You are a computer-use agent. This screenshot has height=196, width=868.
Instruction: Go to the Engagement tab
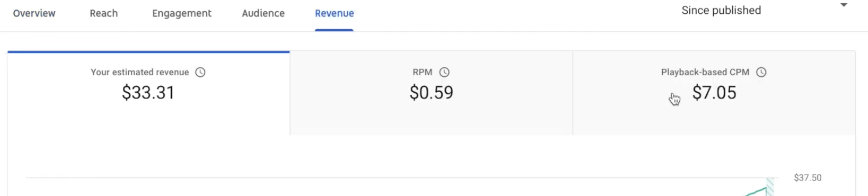(182, 13)
